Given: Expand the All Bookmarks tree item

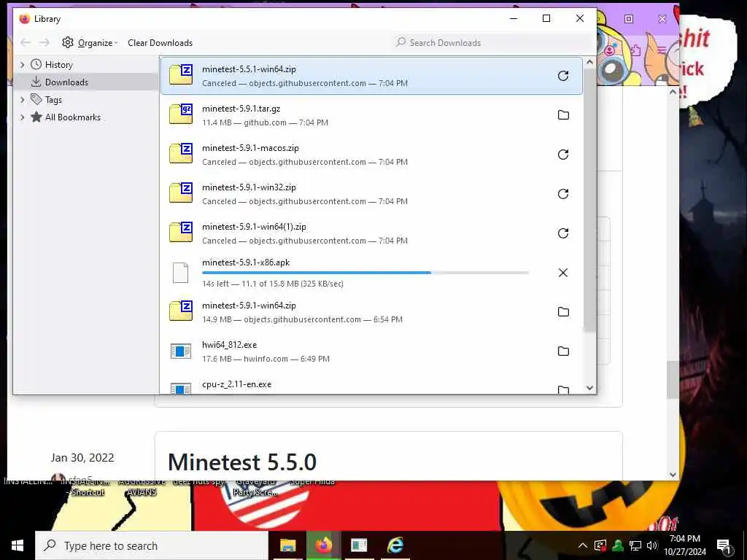Looking at the screenshot, I should (22, 117).
